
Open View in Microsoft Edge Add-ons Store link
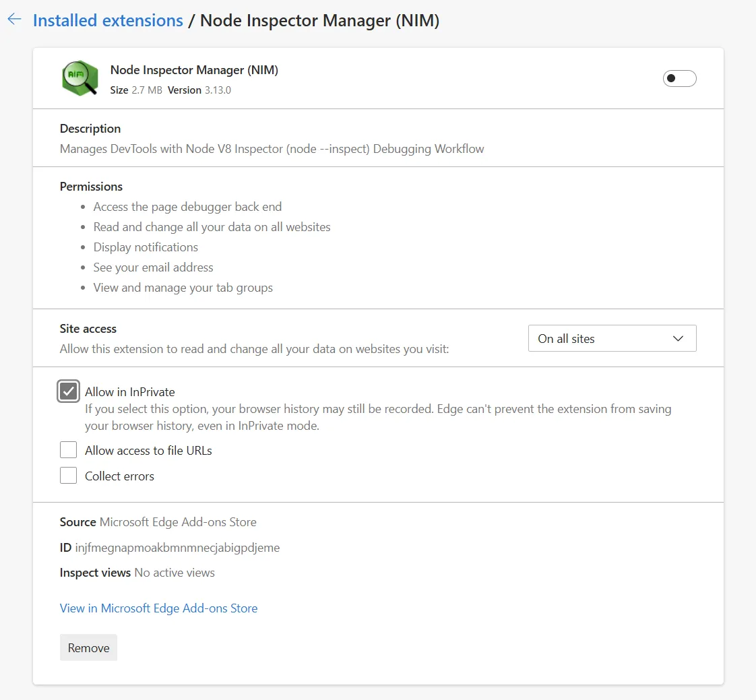point(158,608)
